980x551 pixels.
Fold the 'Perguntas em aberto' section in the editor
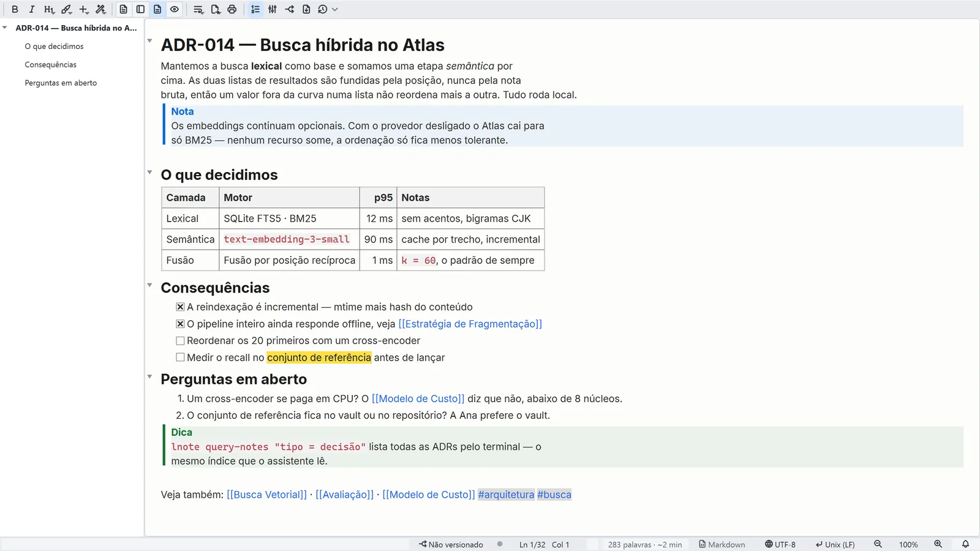pyautogui.click(x=149, y=377)
